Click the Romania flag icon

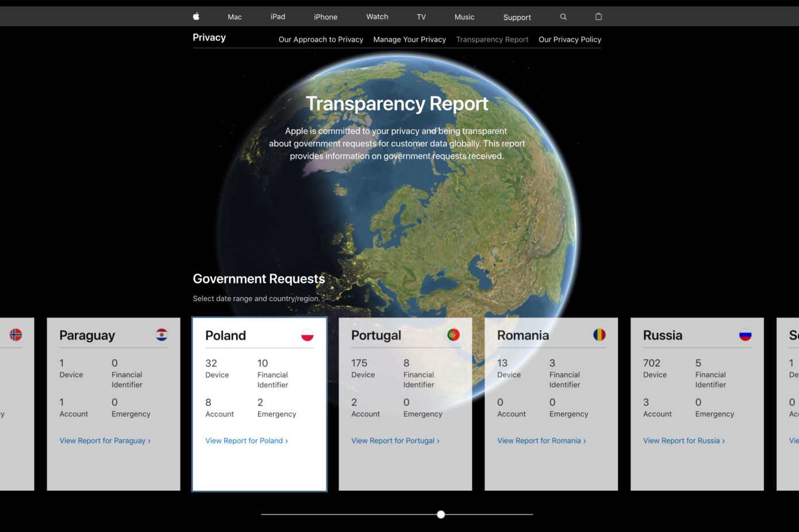(600, 334)
